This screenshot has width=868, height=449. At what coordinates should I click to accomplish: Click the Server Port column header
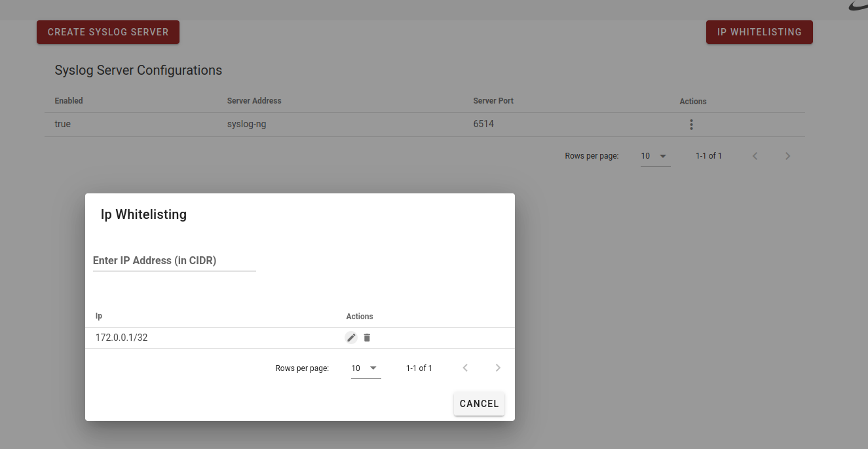coord(493,101)
